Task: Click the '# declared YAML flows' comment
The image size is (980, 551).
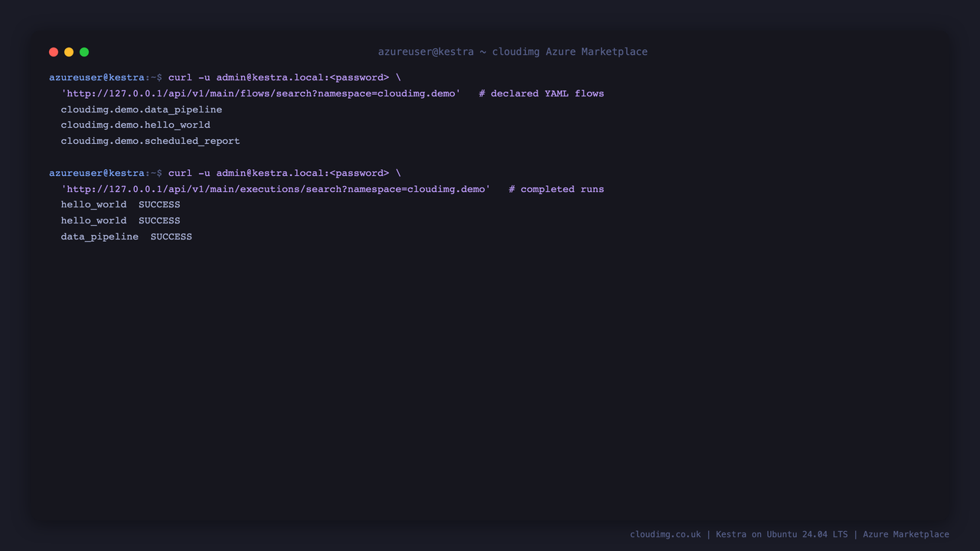Action: [x=541, y=93]
